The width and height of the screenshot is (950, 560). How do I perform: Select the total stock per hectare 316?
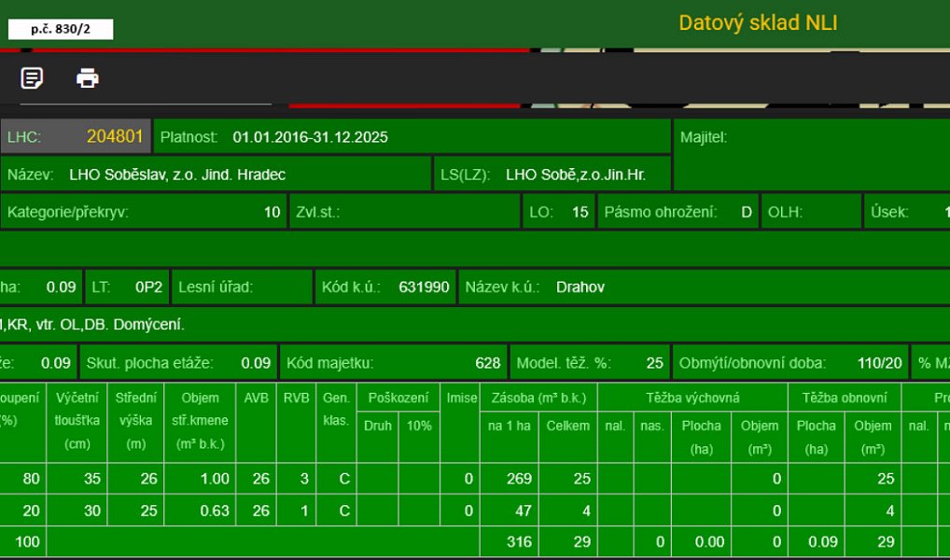click(519, 542)
